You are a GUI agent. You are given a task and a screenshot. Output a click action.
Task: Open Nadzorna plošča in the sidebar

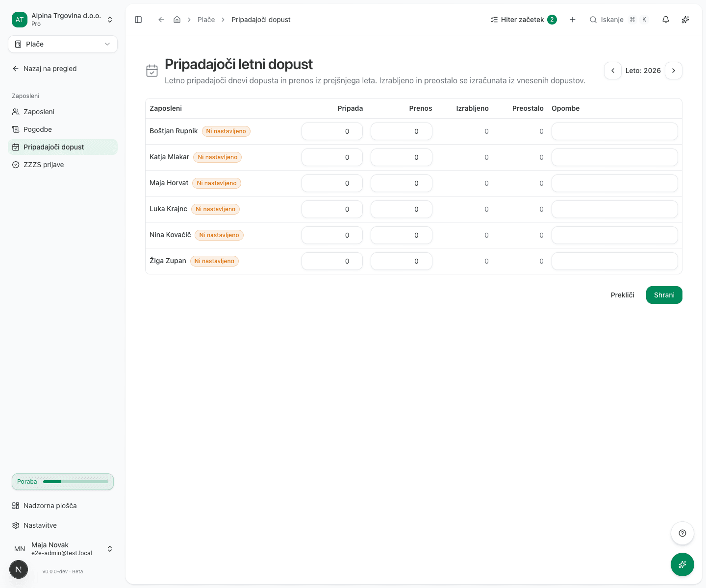(63, 506)
